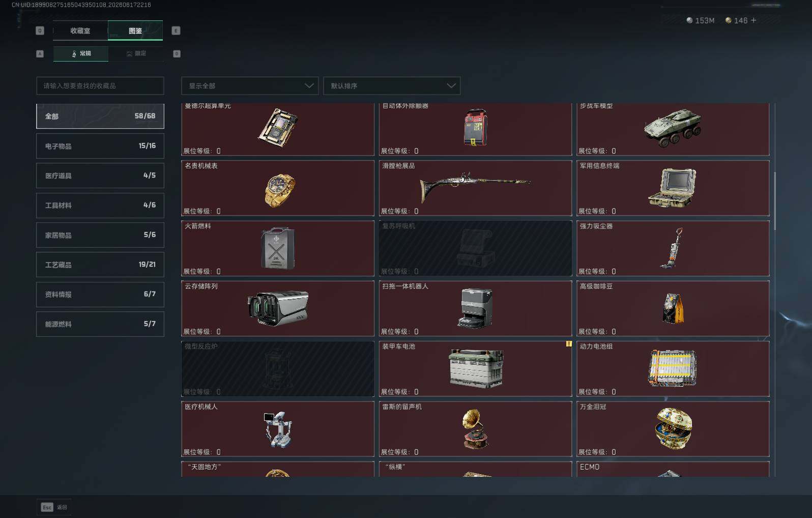Select the 图鉴 tab
The height and width of the screenshot is (518, 812).
click(135, 31)
